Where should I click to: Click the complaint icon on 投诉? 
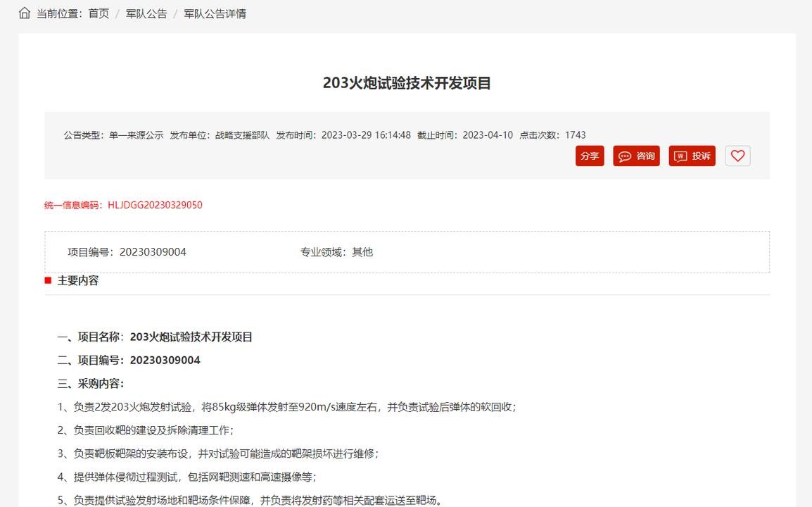tap(680, 156)
